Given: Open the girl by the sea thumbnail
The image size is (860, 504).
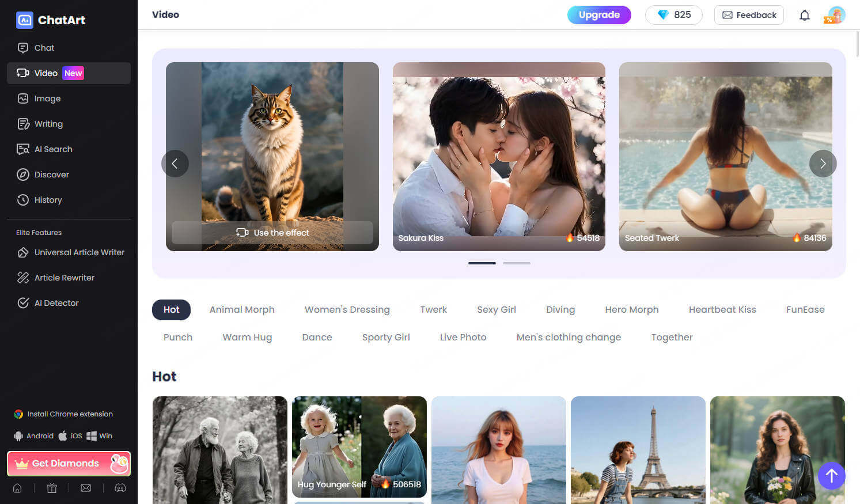Looking at the screenshot, I should 499,450.
